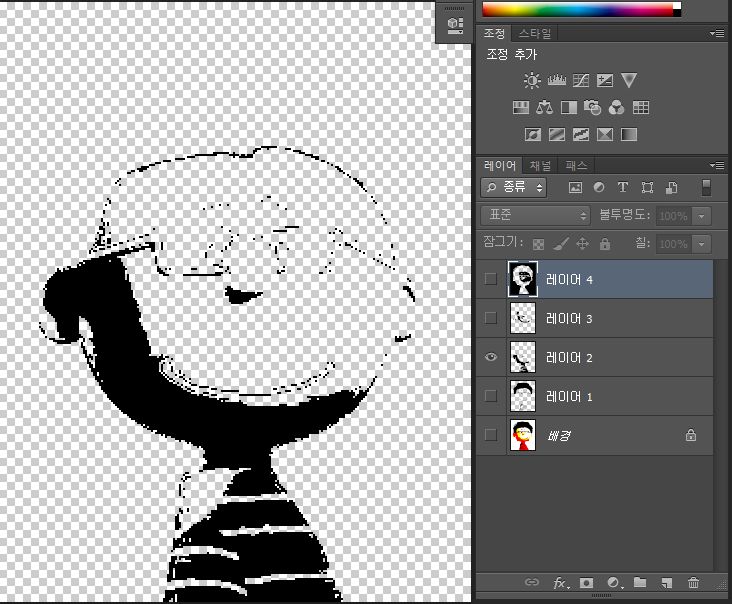The height and width of the screenshot is (604, 732).
Task: Create a new layer group
Action: 640,582
